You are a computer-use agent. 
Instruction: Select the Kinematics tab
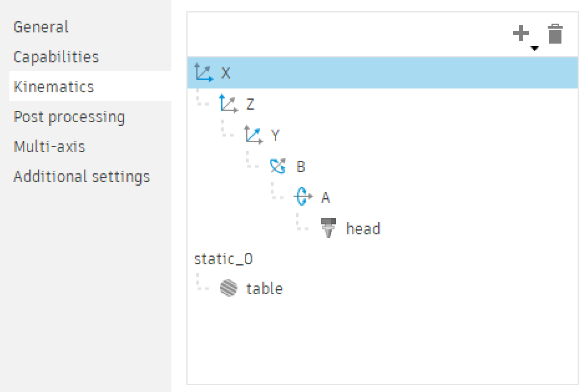[54, 87]
